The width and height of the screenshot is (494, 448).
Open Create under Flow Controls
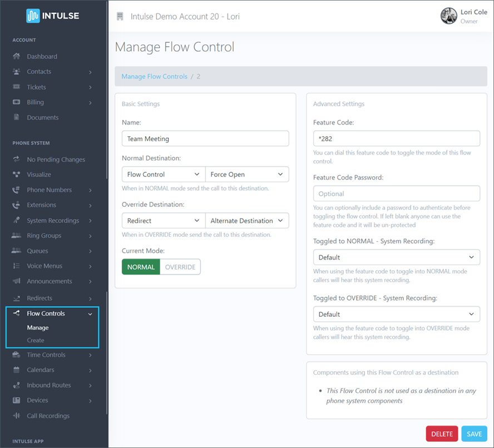point(35,341)
